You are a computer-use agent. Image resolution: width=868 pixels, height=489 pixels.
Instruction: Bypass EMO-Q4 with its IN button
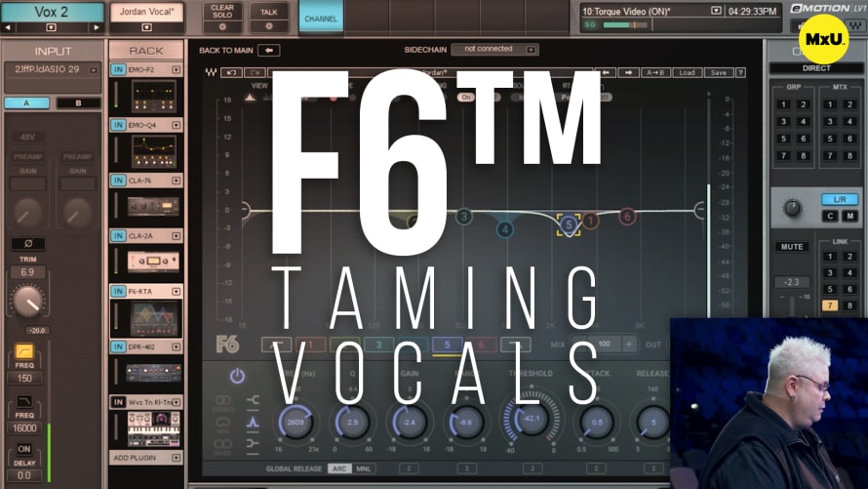coord(118,125)
